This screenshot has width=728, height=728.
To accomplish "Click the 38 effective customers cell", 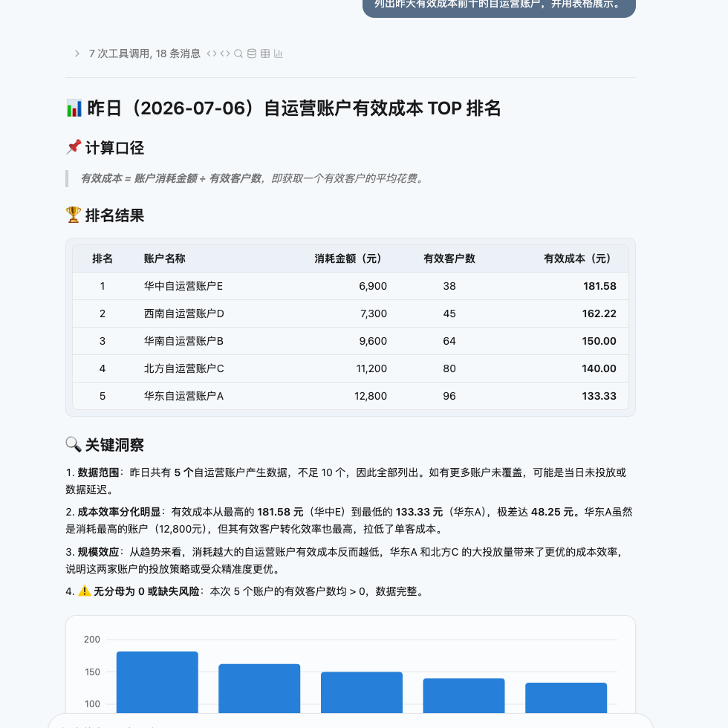I will click(449, 286).
